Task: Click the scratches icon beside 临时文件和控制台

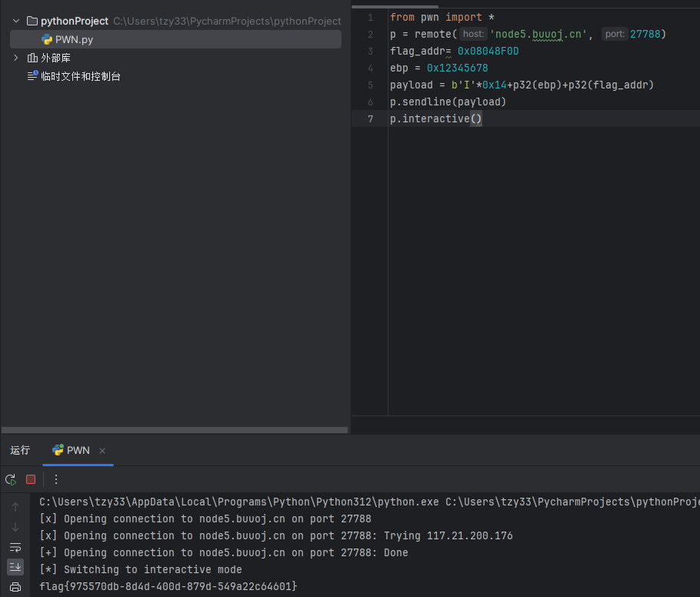Action: tap(32, 76)
